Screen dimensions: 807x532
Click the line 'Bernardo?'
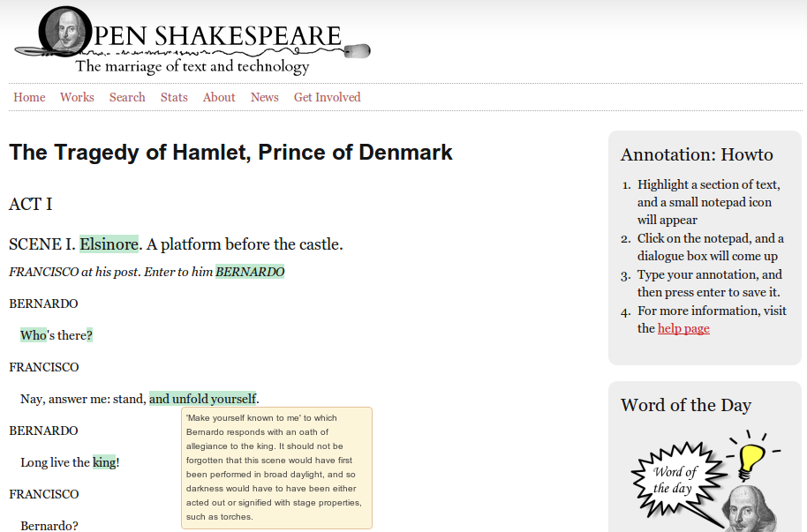(49, 525)
